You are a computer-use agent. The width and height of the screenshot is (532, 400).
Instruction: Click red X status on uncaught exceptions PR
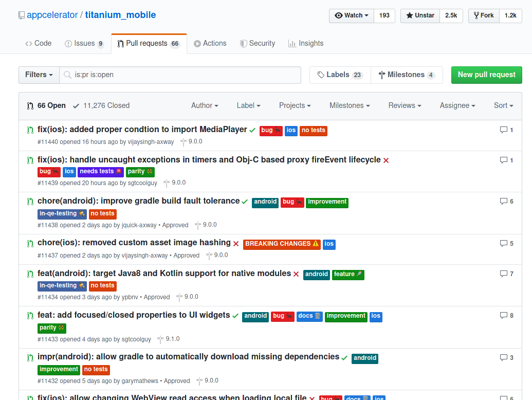point(386,160)
